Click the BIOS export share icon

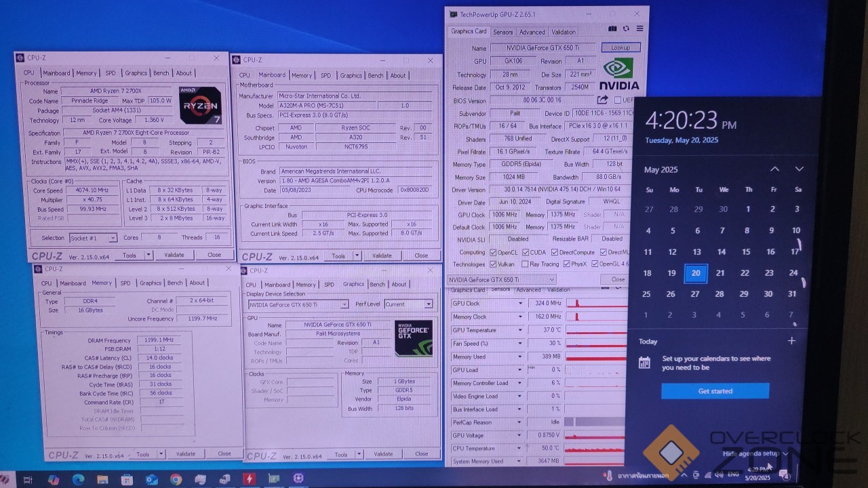tap(603, 100)
